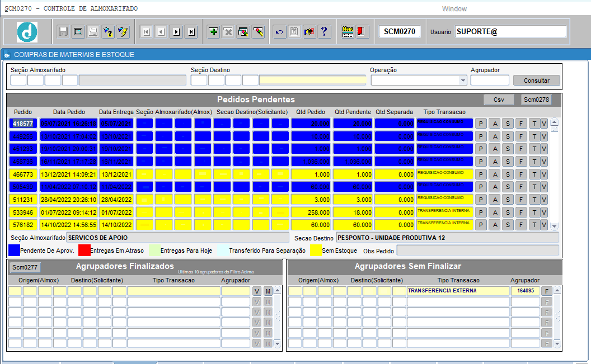Viewport: 591px width, 364px height.
Task: Click the blue undo arrow icon
Action: [x=279, y=32]
